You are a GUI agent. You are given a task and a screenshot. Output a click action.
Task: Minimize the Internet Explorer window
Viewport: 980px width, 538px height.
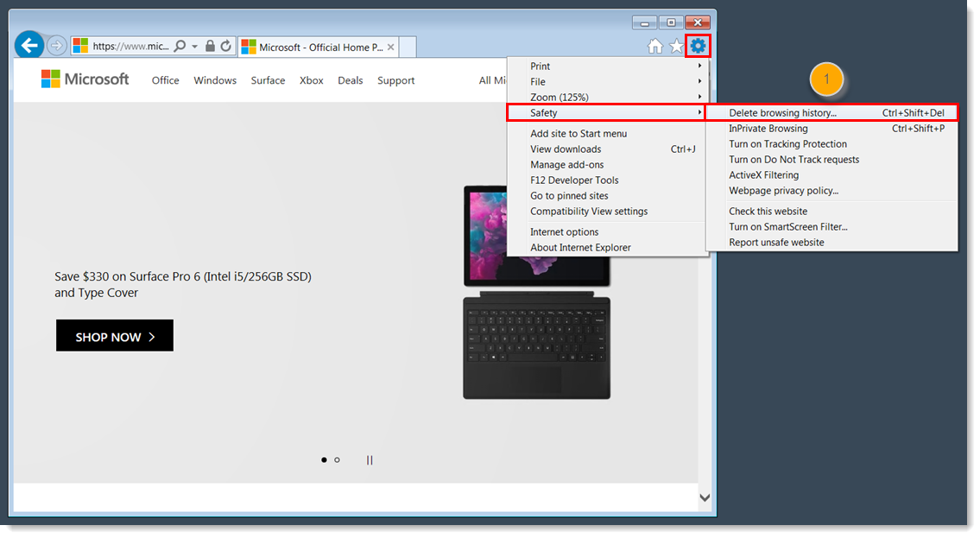[x=644, y=23]
